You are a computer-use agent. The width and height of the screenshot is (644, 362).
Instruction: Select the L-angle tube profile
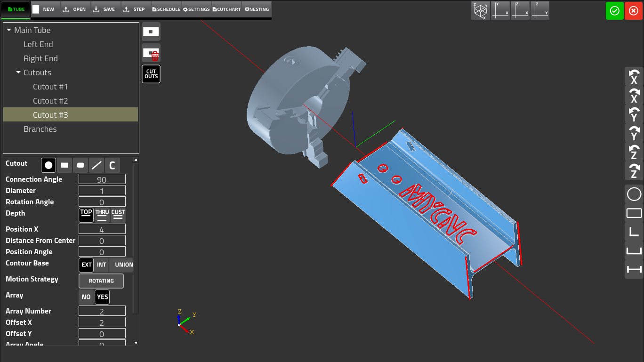coord(634,231)
